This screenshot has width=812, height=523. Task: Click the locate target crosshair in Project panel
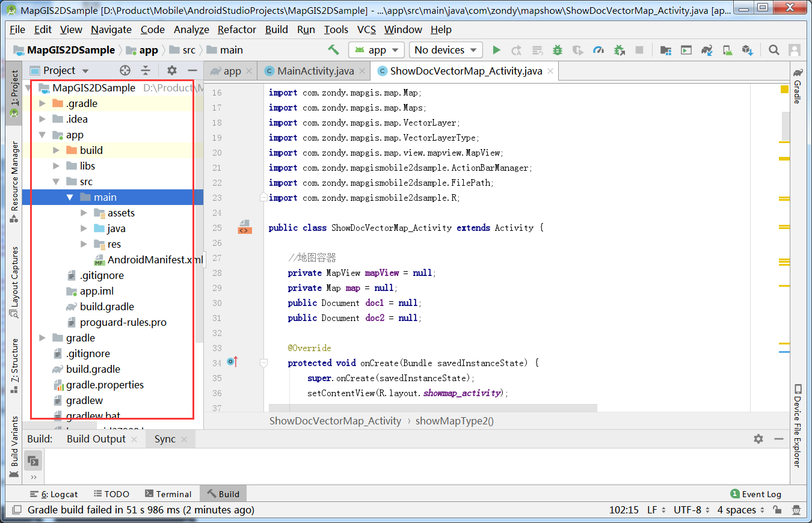(125, 70)
